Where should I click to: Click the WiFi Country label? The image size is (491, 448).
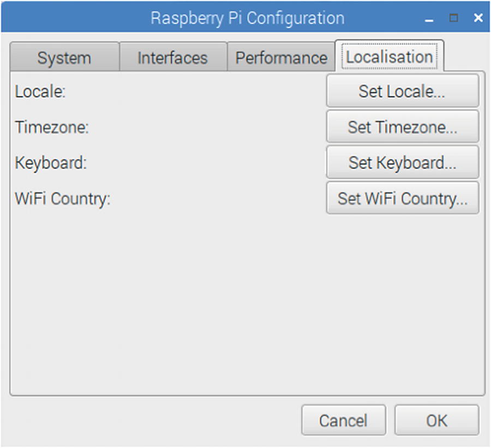[x=63, y=198]
